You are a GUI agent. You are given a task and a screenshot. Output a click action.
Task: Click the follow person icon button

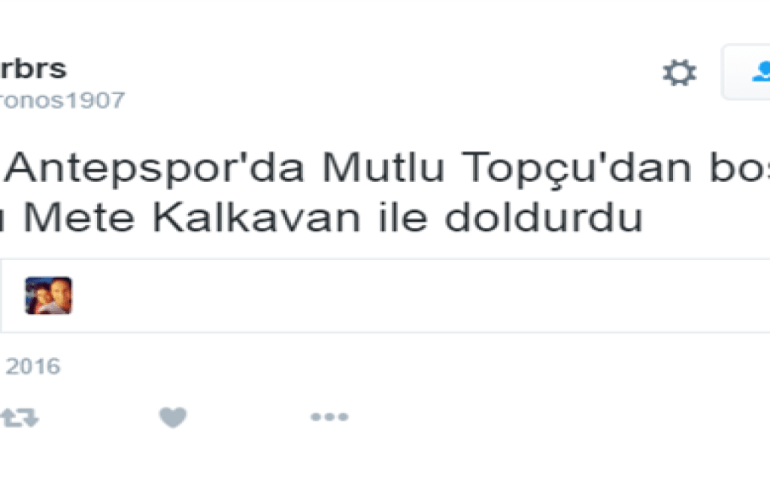tap(746, 72)
